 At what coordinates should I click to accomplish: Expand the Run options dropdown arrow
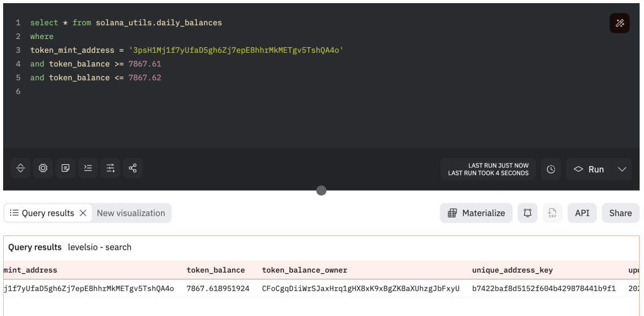622,169
